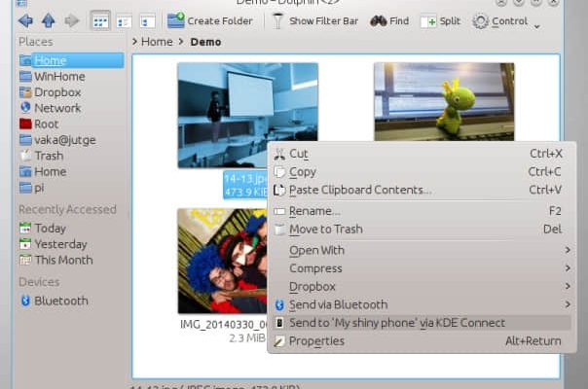Select the lecture room photo thumbnail
The image size is (588, 389).
coord(248,115)
